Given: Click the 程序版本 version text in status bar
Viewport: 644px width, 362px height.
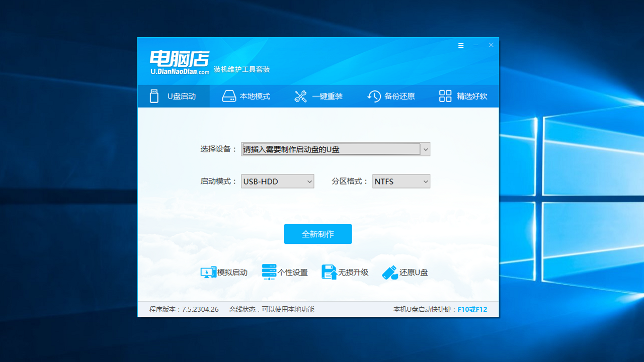Looking at the screenshot, I should tap(183, 309).
